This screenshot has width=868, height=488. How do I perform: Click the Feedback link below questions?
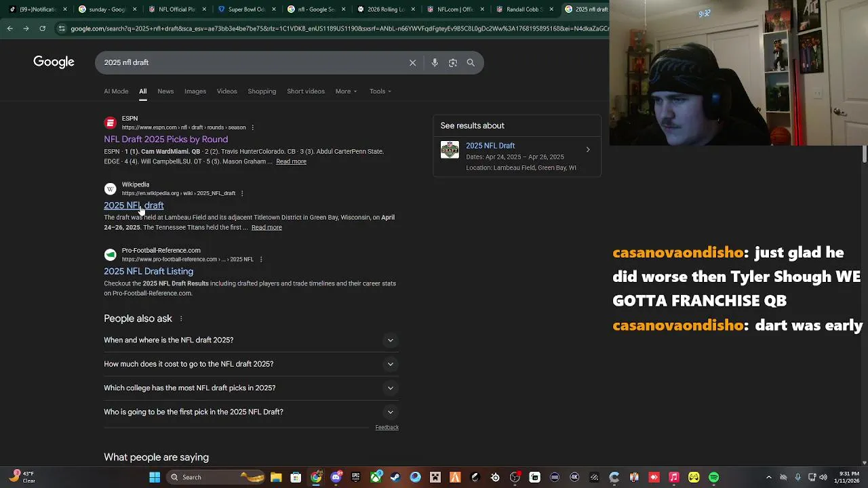pyautogui.click(x=387, y=428)
